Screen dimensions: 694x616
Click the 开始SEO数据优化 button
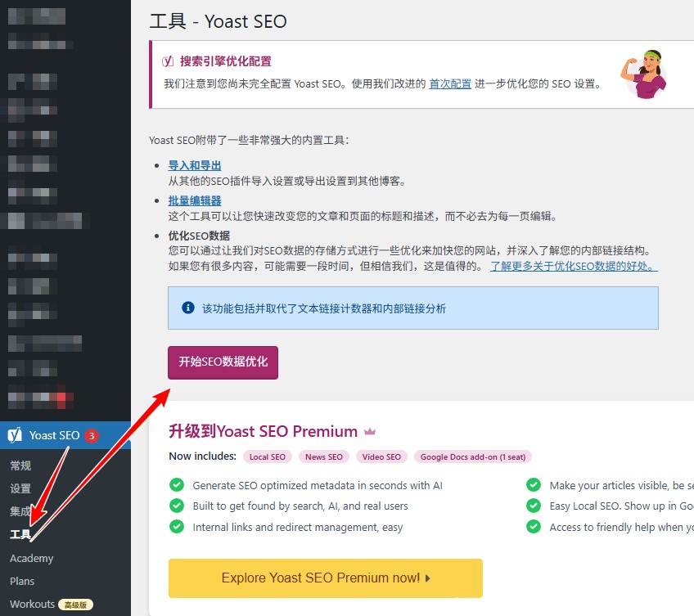pos(223,362)
